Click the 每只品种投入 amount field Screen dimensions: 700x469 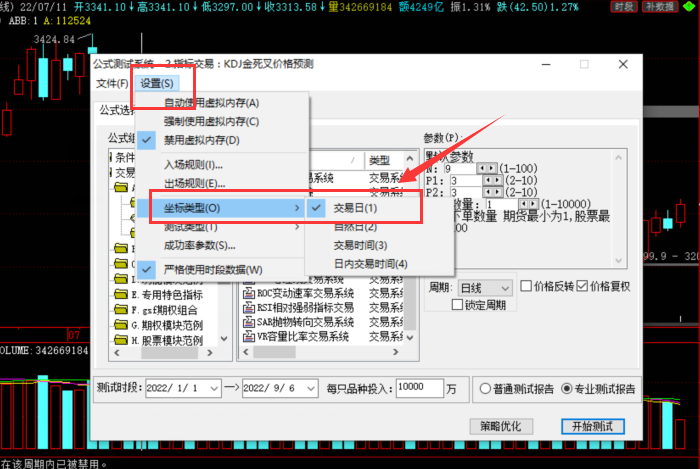[x=420, y=388]
